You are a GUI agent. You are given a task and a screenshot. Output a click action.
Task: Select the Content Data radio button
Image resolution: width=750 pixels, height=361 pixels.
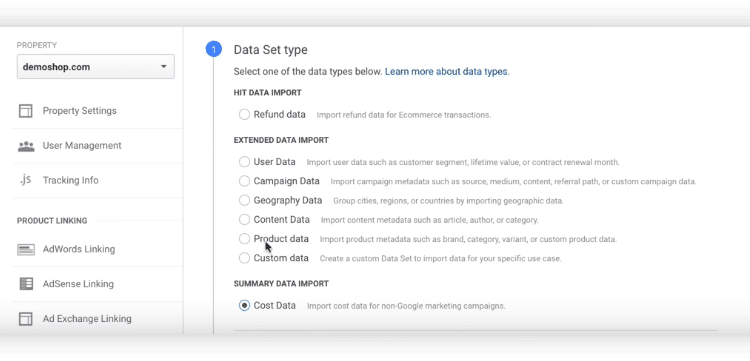pyautogui.click(x=244, y=219)
